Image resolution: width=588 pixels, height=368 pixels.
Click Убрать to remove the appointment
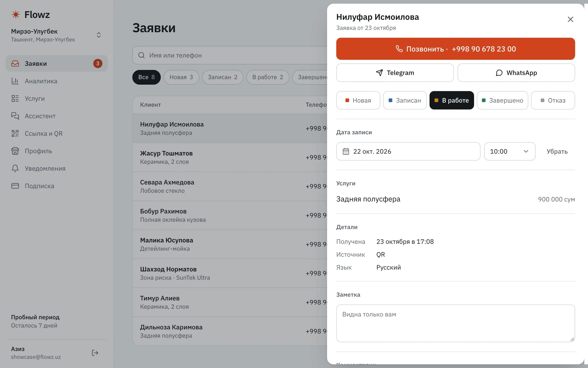(x=557, y=151)
